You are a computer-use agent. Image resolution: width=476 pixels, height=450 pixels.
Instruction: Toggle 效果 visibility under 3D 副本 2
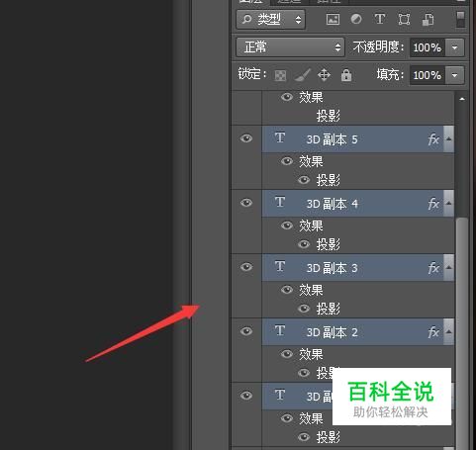(x=287, y=354)
